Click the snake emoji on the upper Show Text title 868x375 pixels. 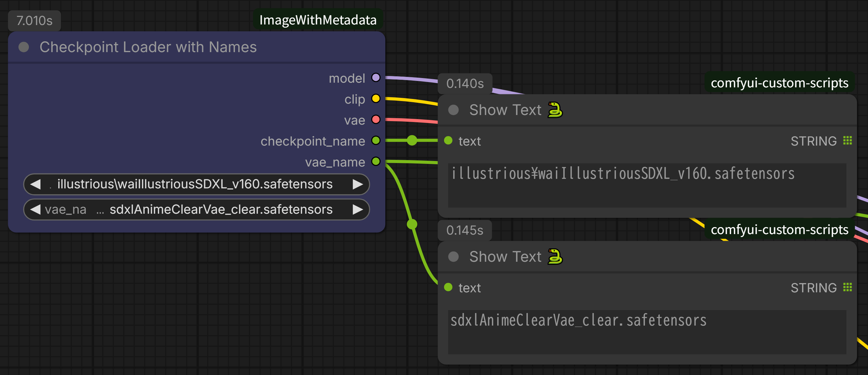555,110
